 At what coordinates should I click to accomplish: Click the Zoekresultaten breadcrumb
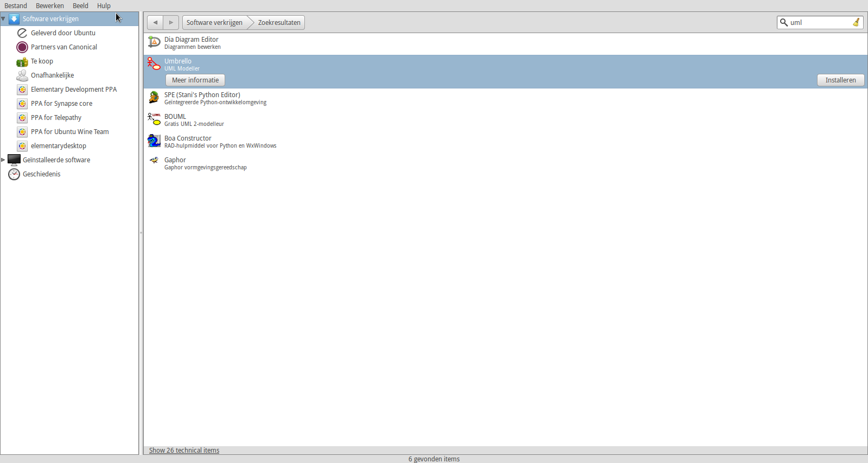[279, 22]
